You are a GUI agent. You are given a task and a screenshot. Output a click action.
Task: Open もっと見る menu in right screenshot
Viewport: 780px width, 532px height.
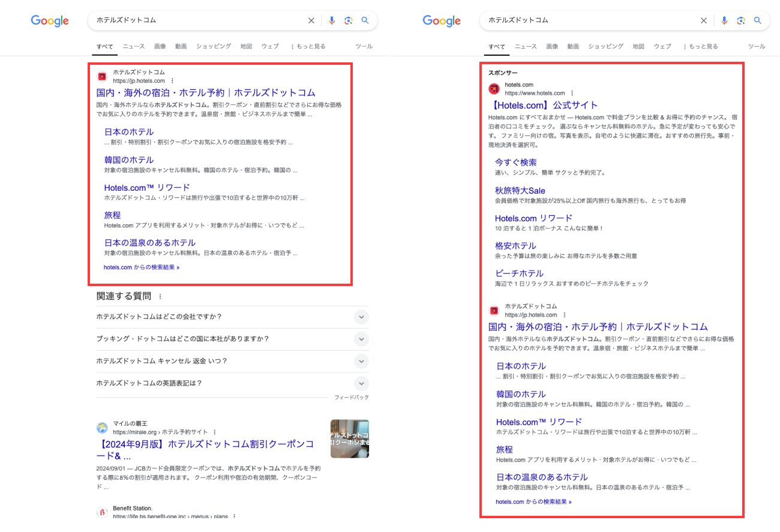700,46
